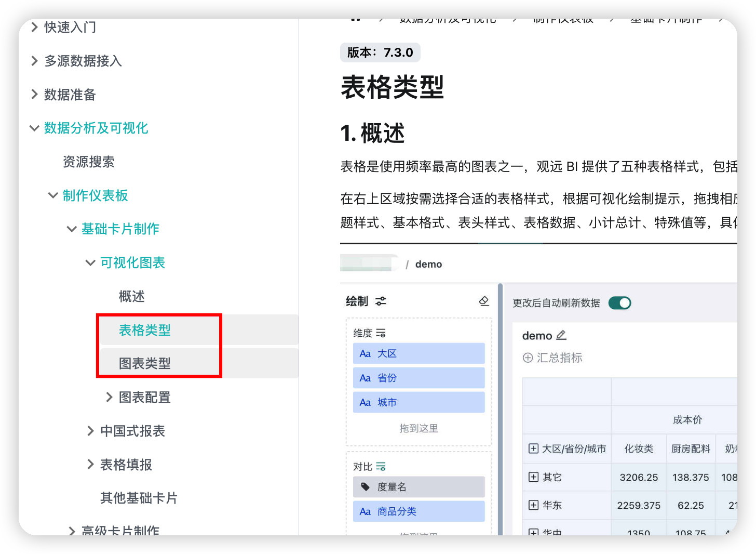Disable the 更改后自动刷新数据 toggle

point(619,302)
